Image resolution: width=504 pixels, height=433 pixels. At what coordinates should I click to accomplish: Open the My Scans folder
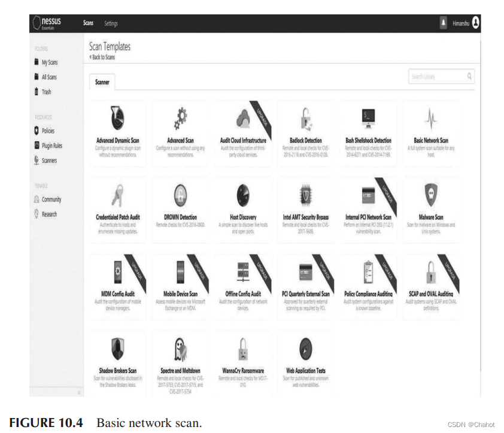point(46,62)
